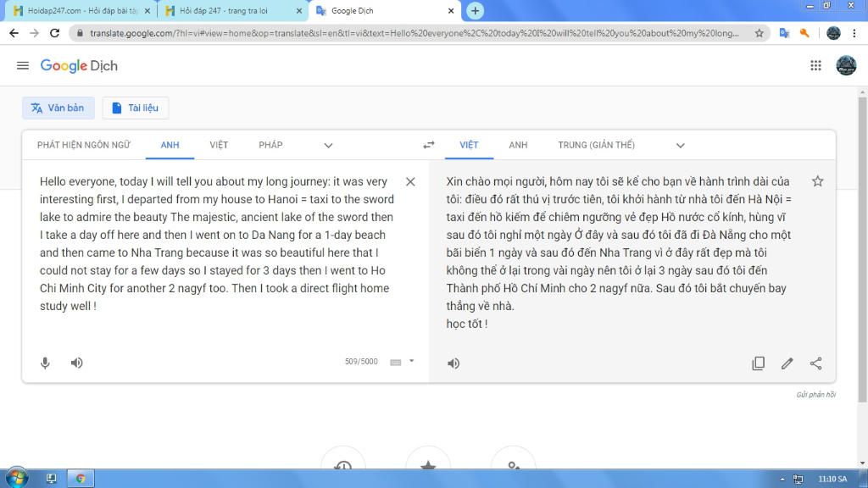This screenshot has width=868, height=488.
Task: Open the network icon in the system tray
Action: point(798,480)
